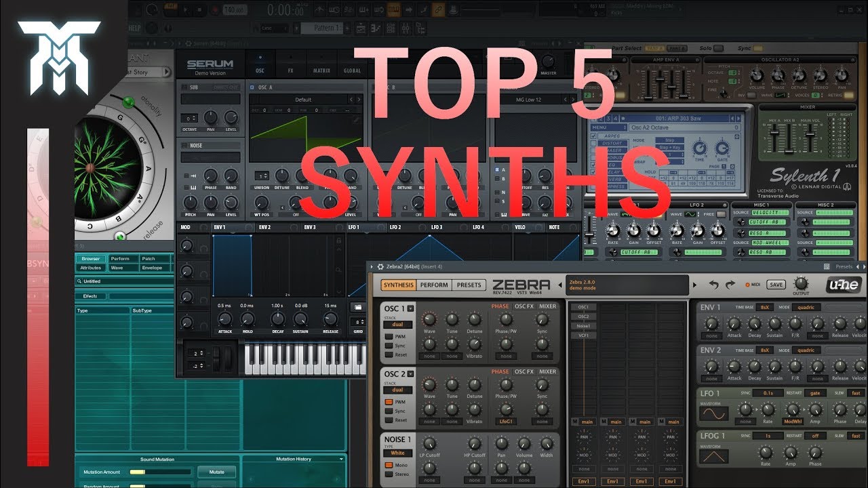
Task: Toggle Sync for Zebra OSC 1
Action: pos(389,346)
